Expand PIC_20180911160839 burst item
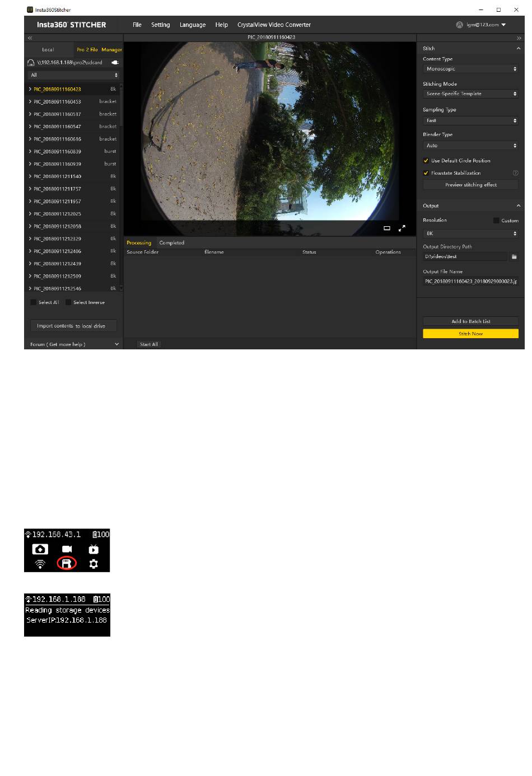 click(x=30, y=152)
